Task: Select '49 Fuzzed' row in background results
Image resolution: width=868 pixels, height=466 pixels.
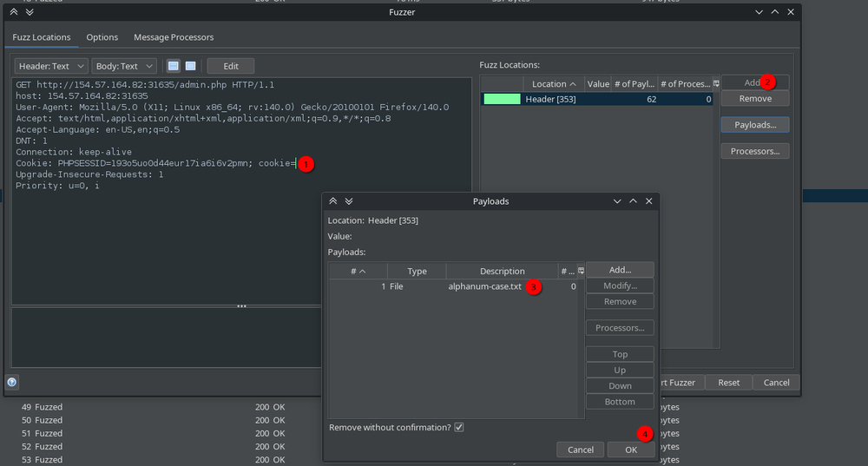Action: click(x=42, y=407)
